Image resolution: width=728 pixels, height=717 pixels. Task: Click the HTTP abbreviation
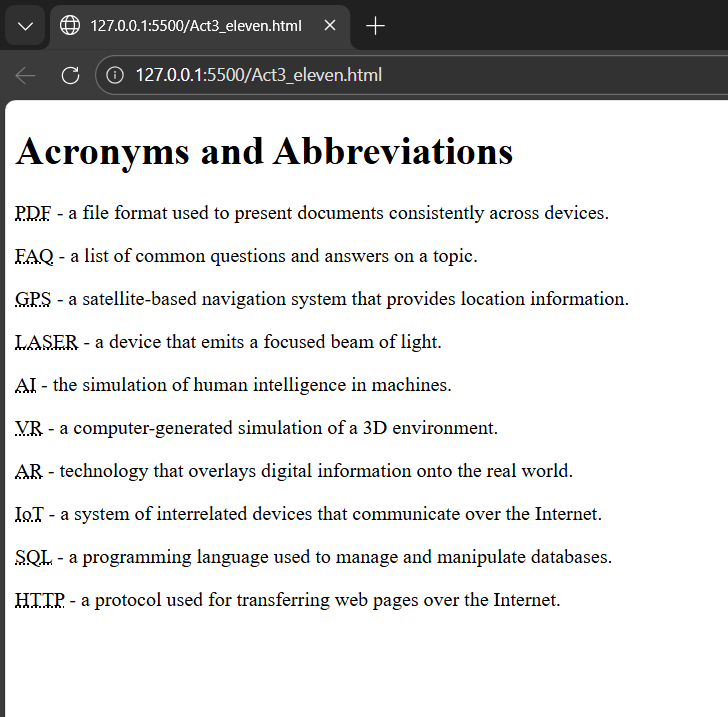pos(40,600)
